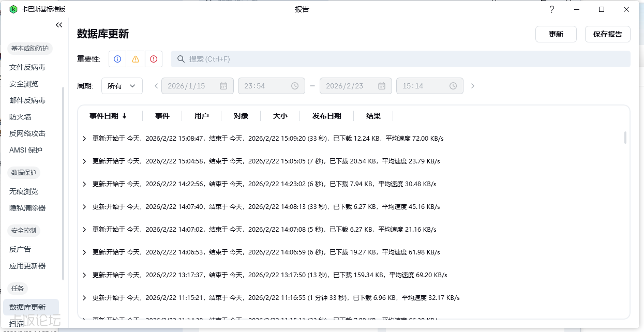Open the start date calendar icon
The height and width of the screenshot is (332, 644).
(x=223, y=86)
